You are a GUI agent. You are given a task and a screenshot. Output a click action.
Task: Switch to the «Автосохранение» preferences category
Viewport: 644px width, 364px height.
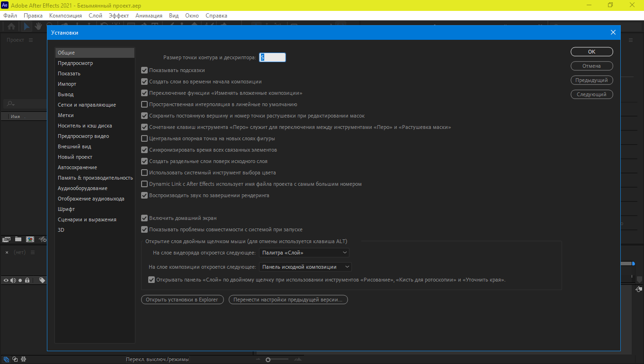coord(77,167)
